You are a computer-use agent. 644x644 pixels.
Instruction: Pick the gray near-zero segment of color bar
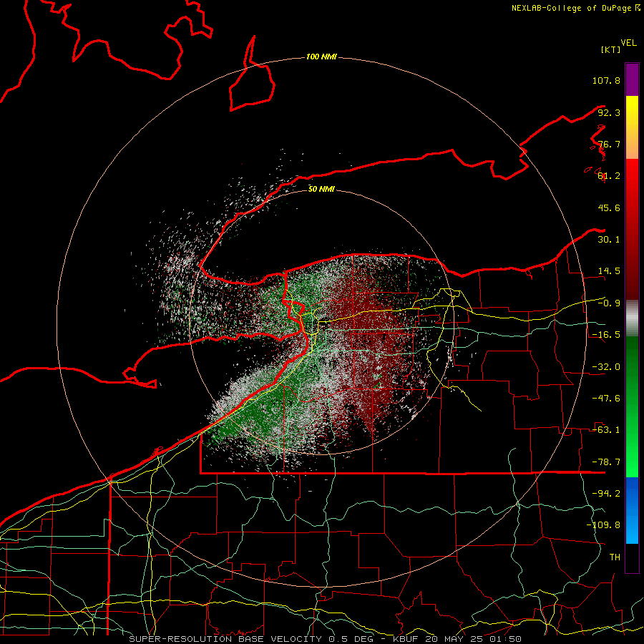point(632,318)
